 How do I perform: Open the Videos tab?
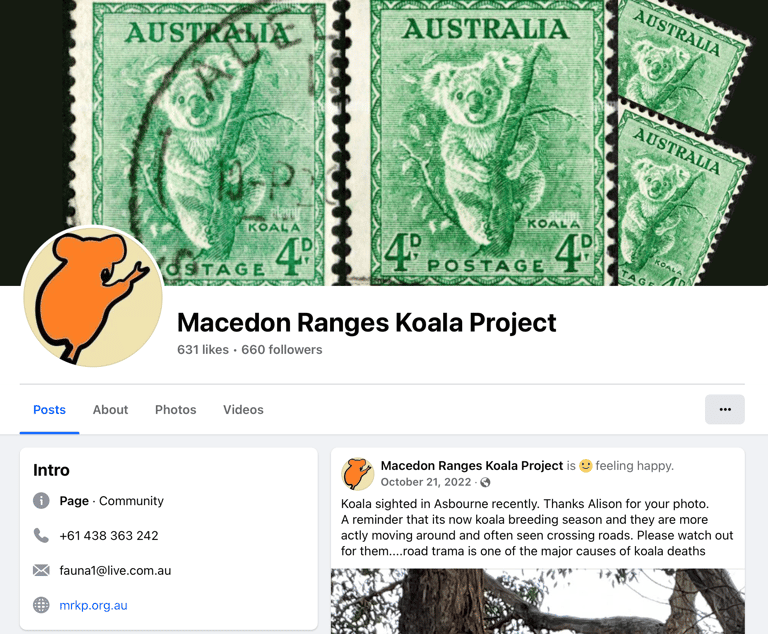pyautogui.click(x=243, y=410)
